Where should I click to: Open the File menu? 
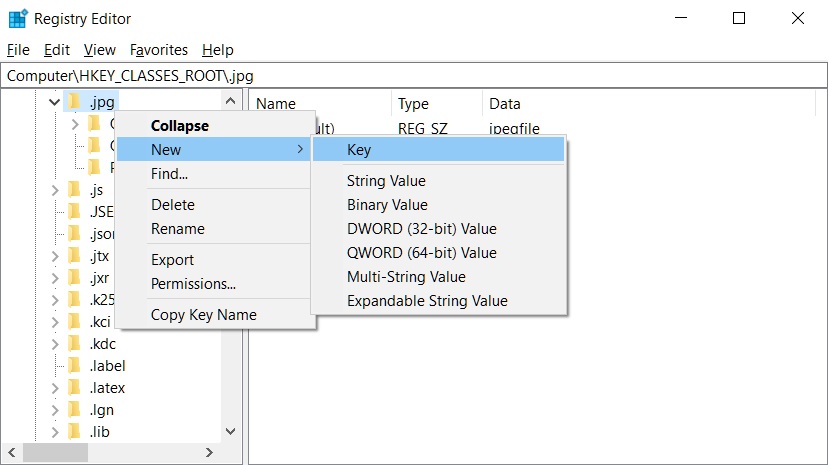click(18, 50)
